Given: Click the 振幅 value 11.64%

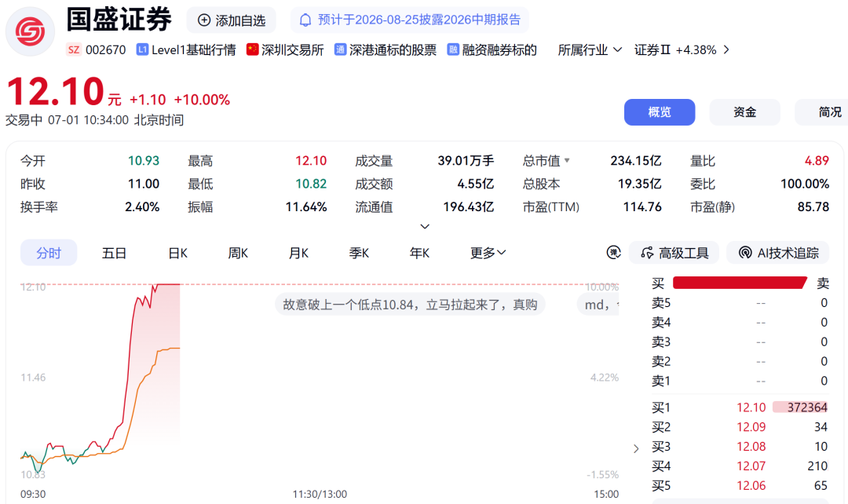Looking at the screenshot, I should (306, 207).
